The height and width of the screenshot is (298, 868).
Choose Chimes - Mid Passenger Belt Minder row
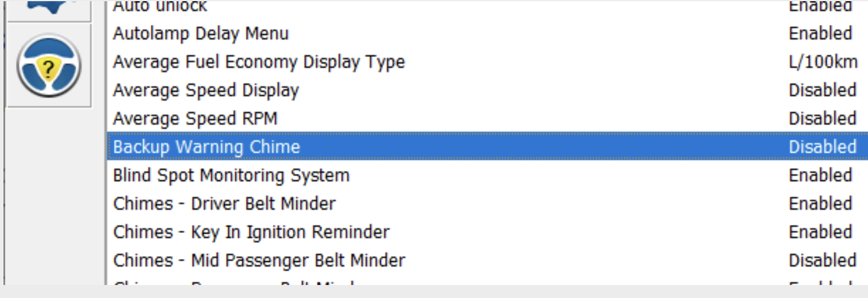coord(488,261)
